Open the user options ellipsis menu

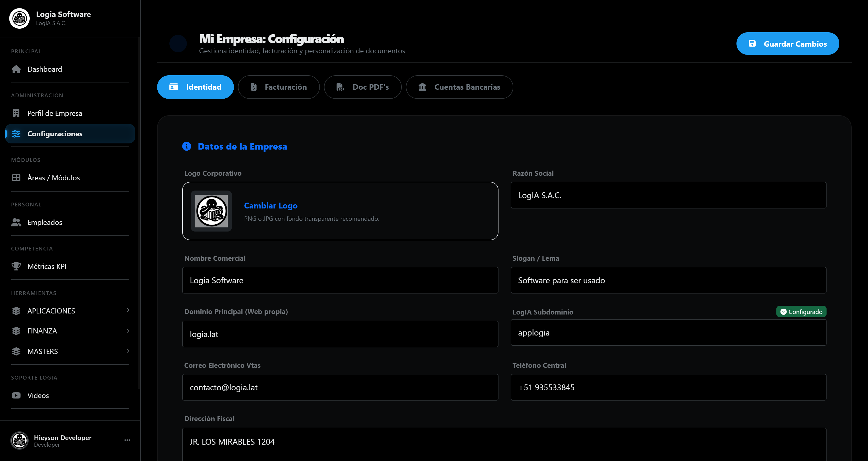pos(127,440)
